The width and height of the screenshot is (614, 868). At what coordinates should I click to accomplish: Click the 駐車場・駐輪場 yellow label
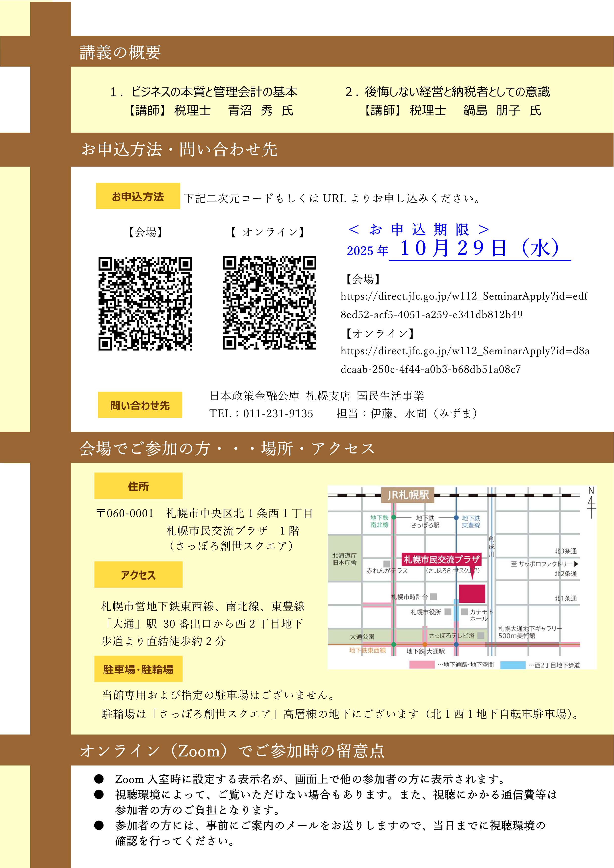click(138, 669)
